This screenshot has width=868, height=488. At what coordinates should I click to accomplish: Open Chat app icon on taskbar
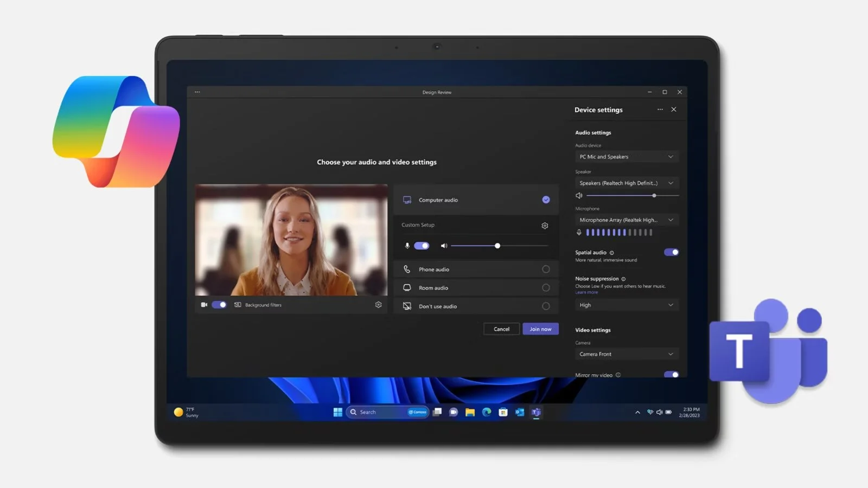[x=454, y=412]
